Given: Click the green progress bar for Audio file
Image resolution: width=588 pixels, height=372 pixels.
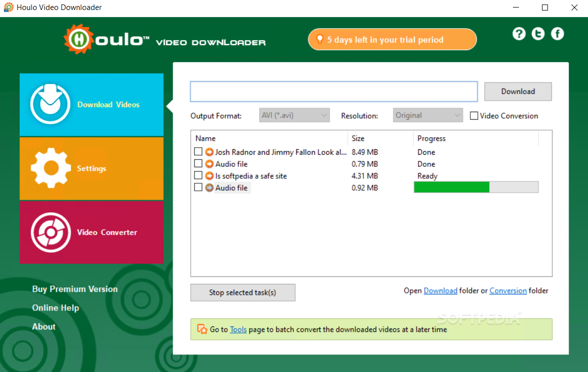Looking at the screenshot, I should (x=476, y=187).
